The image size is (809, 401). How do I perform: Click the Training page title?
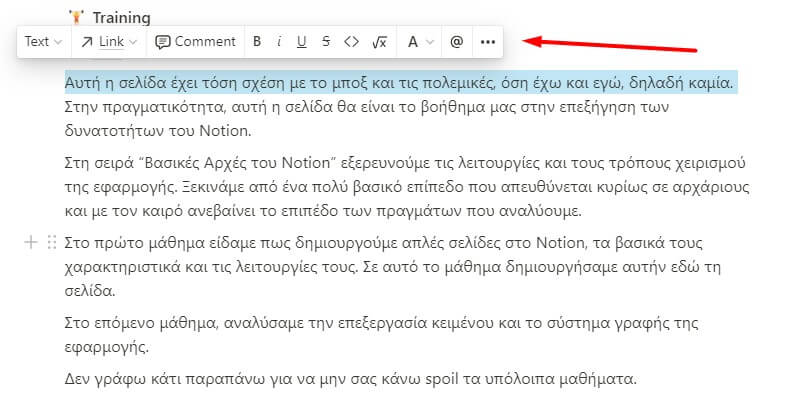click(x=122, y=18)
